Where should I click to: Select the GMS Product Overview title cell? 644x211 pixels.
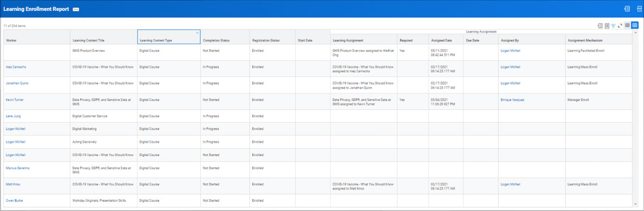104,52
